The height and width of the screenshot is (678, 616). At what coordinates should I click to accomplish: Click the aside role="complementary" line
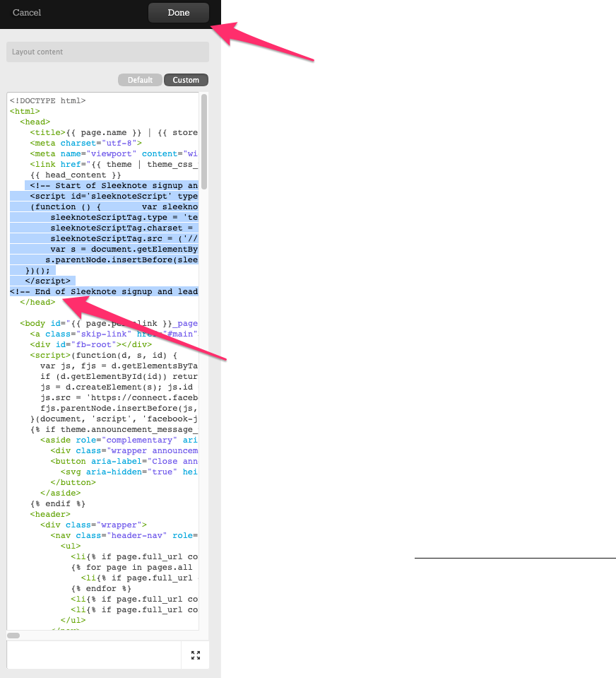pos(119,440)
